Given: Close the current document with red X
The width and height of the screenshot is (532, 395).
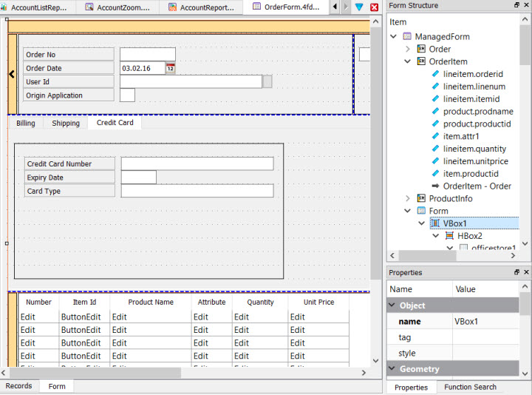Looking at the screenshot, I should [374, 7].
